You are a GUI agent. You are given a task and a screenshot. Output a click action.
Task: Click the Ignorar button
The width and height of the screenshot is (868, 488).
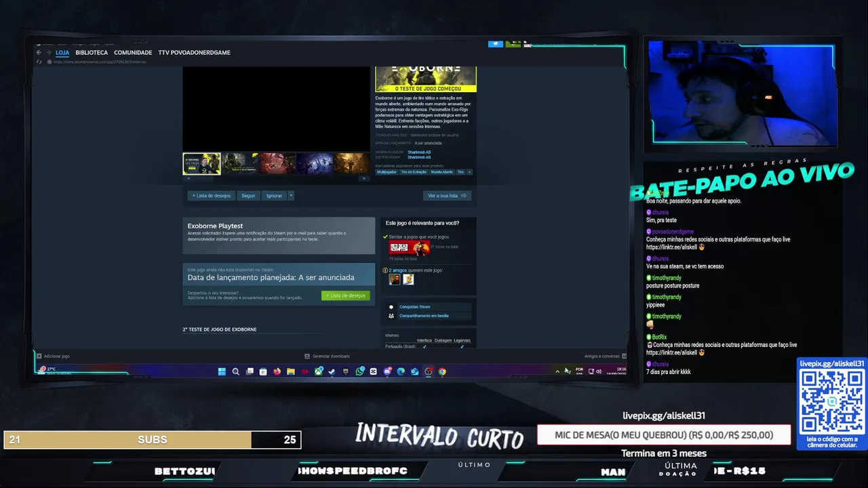point(274,196)
